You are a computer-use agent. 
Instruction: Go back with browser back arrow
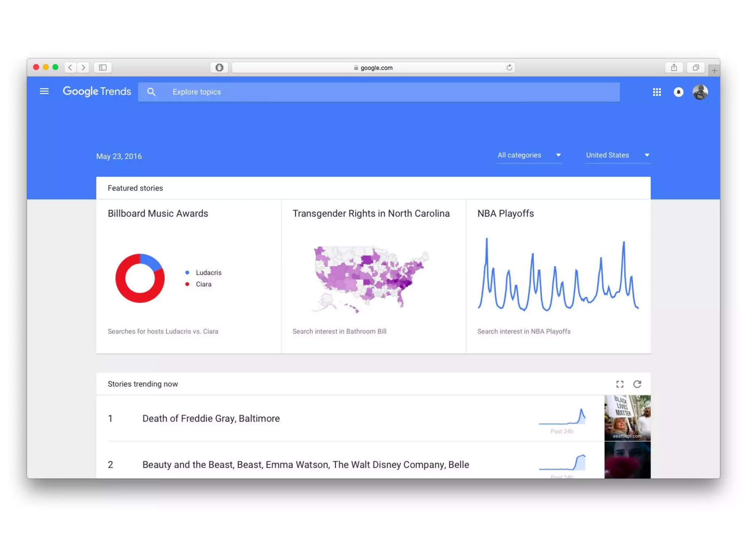coord(70,67)
